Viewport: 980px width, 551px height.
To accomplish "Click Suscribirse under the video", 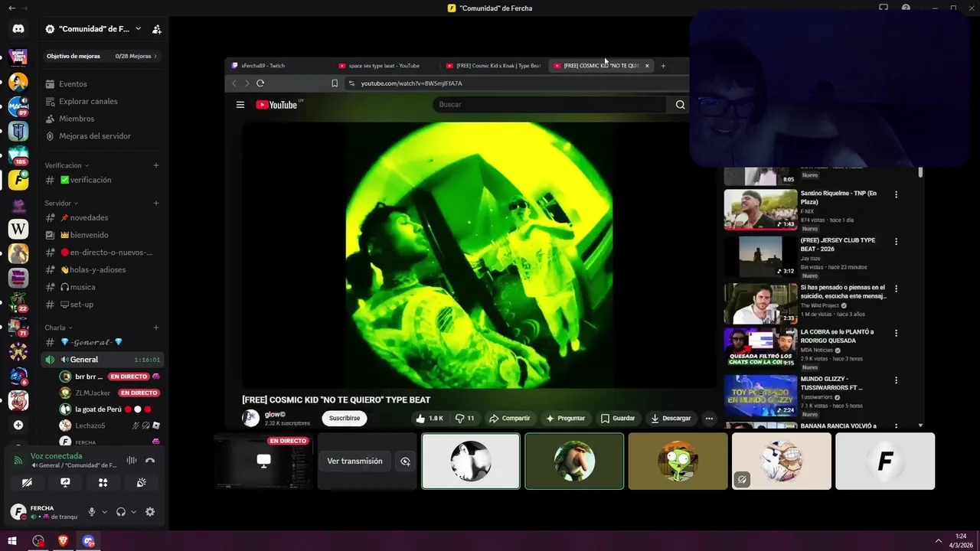I will tap(345, 419).
